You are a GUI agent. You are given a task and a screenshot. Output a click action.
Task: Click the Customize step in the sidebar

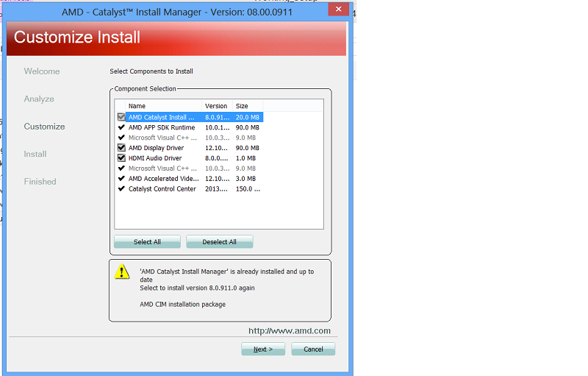[x=44, y=127]
